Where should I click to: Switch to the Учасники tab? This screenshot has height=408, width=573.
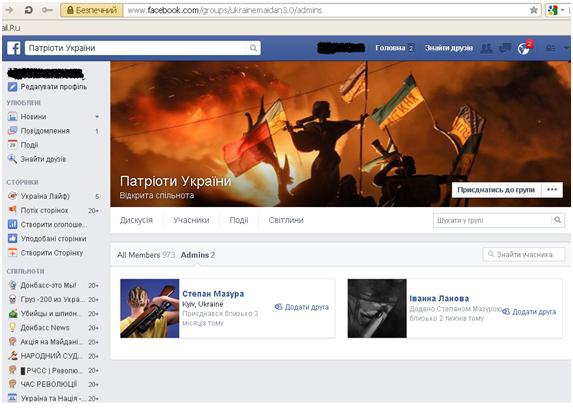point(191,220)
